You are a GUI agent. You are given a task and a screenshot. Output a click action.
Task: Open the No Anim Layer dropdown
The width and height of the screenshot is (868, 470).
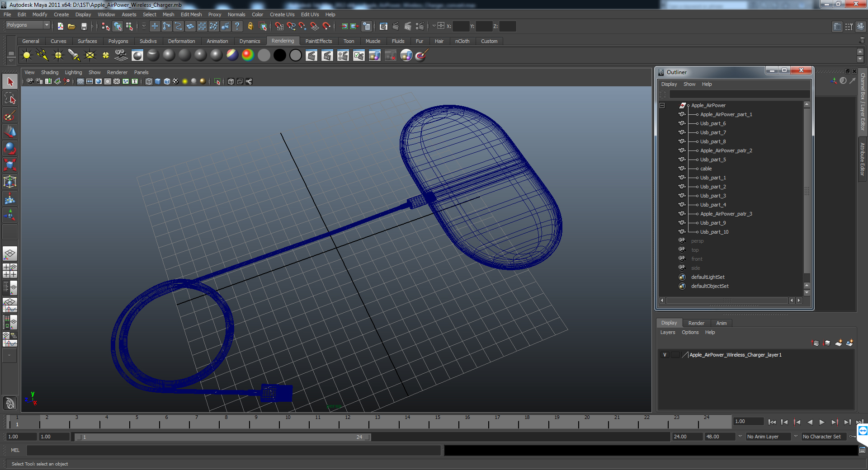pyautogui.click(x=768, y=437)
